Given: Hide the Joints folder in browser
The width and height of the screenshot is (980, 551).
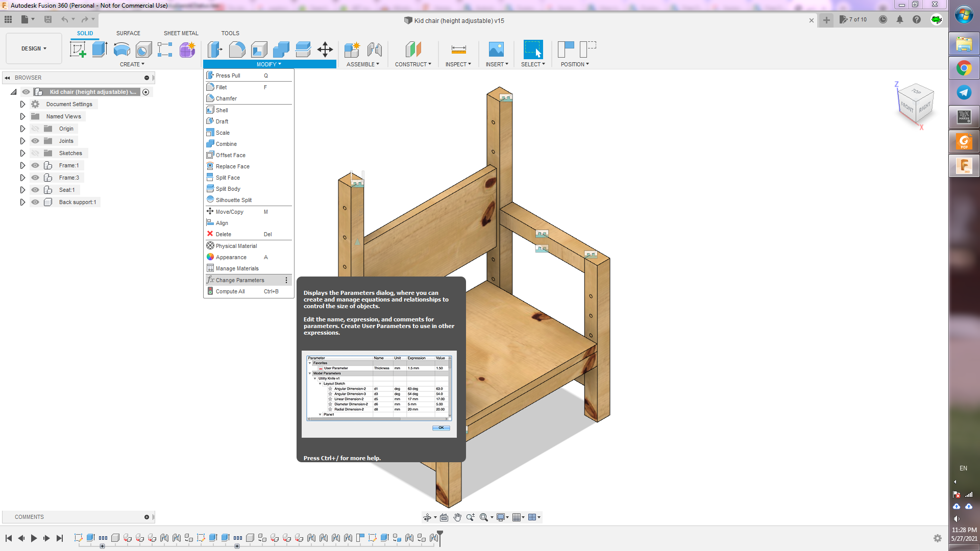Looking at the screenshot, I should click(35, 141).
